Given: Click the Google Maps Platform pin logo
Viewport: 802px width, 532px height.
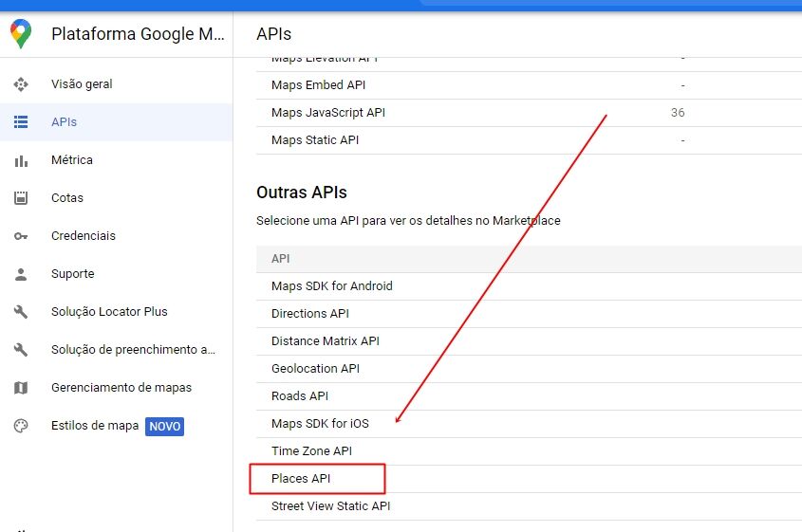Looking at the screenshot, I should [x=21, y=34].
